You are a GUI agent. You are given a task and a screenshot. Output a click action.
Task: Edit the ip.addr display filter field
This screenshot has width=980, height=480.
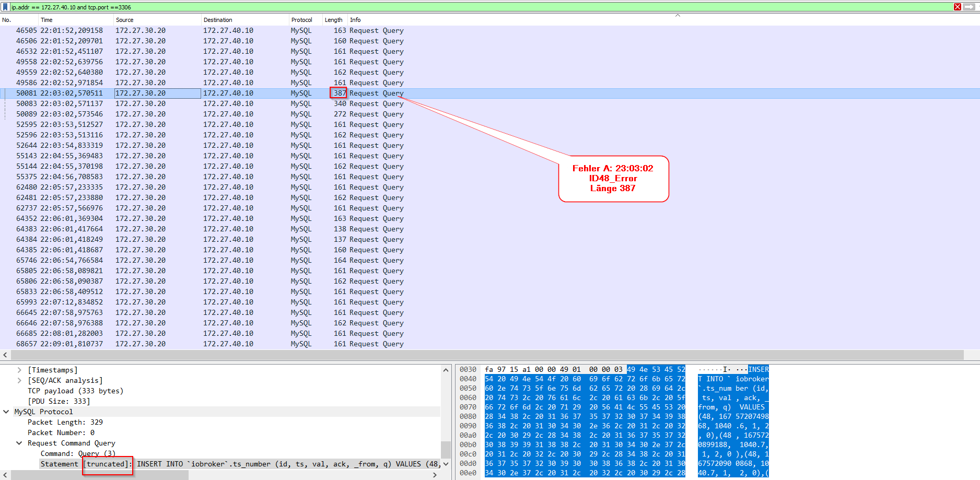pos(481,7)
